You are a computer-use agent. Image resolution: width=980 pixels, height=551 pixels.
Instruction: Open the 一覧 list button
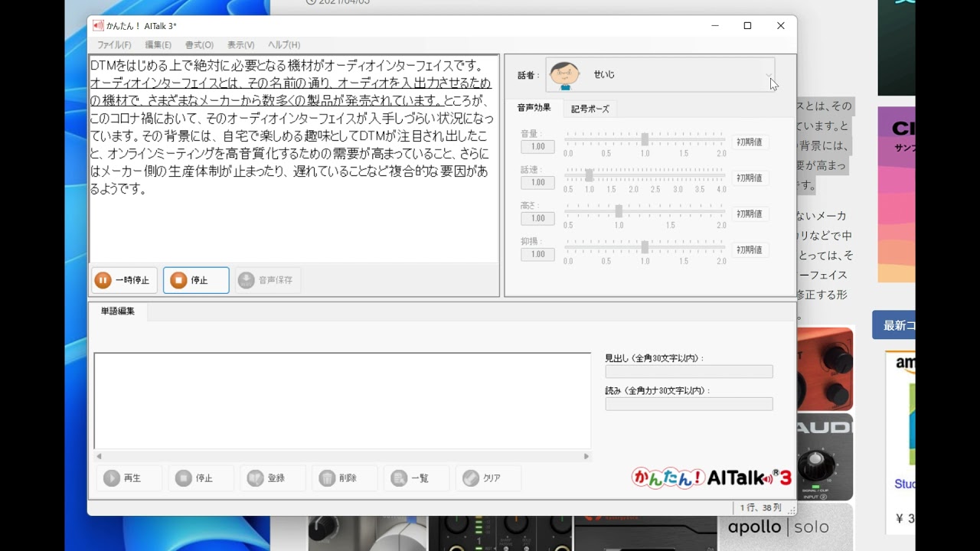(x=416, y=478)
